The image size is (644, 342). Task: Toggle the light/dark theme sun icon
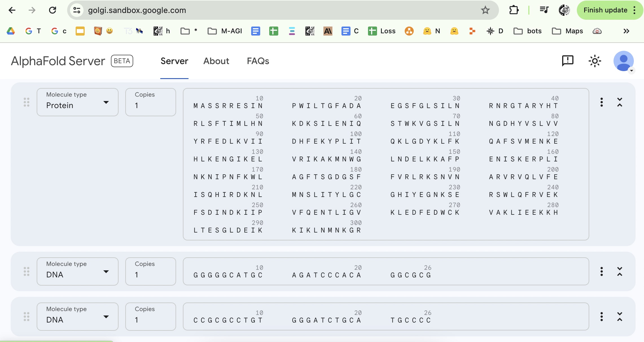(x=595, y=61)
